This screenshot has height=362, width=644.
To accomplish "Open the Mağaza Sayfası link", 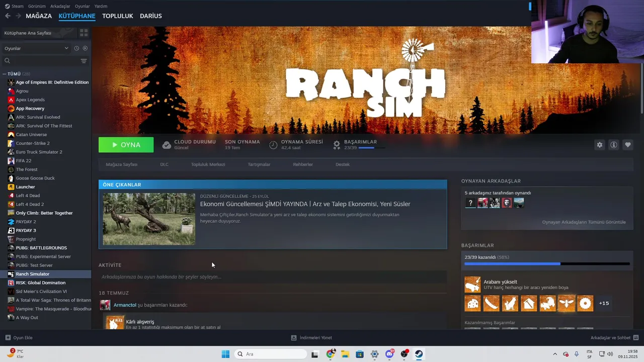I will coord(121,164).
